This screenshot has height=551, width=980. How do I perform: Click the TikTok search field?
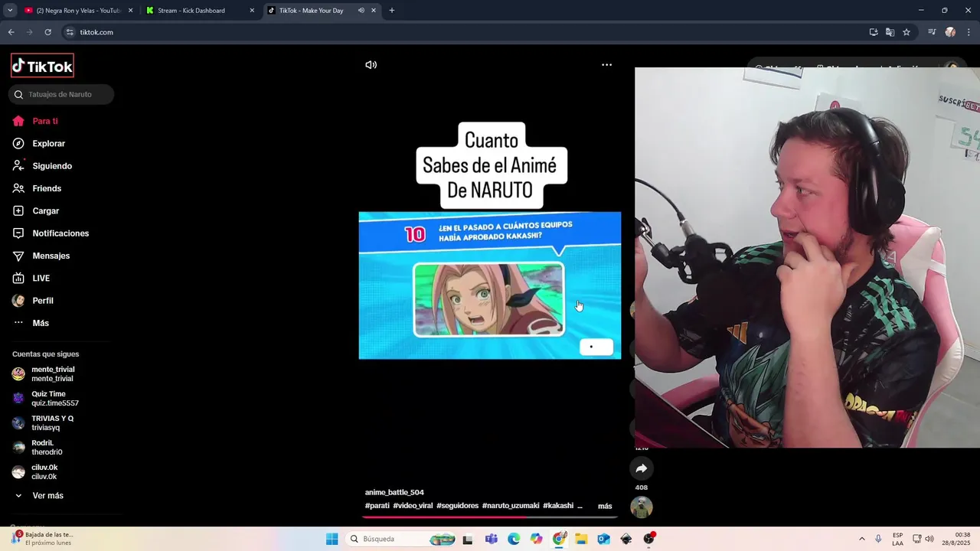[x=61, y=94]
